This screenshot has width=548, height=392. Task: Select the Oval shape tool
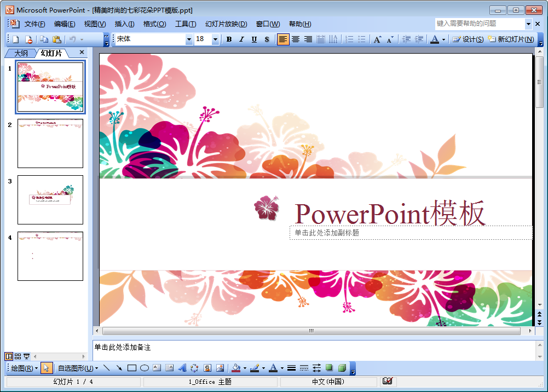(x=145, y=367)
